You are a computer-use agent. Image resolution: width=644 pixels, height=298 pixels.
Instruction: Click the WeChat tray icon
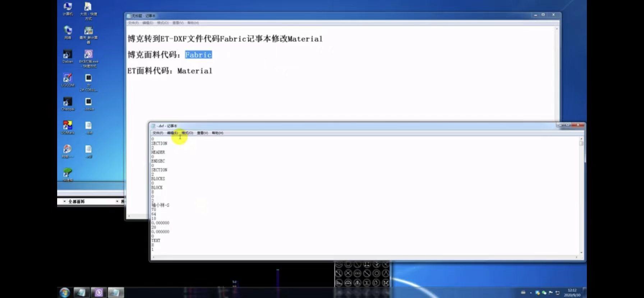544,293
